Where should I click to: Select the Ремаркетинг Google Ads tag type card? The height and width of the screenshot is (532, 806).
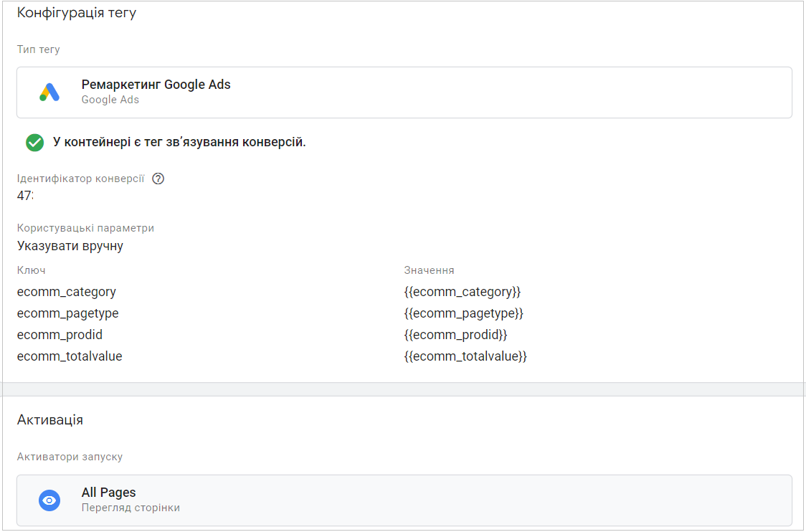point(404,92)
